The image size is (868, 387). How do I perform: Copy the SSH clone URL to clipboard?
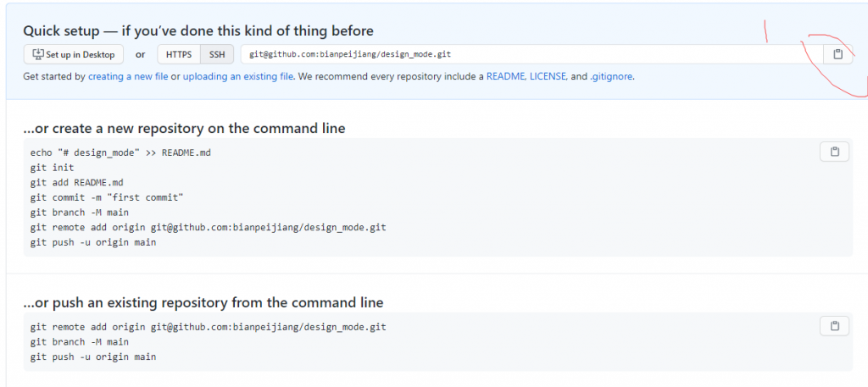click(x=837, y=54)
